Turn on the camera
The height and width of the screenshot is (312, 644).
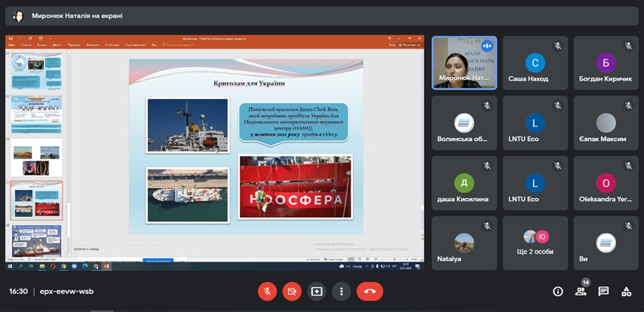(x=292, y=291)
